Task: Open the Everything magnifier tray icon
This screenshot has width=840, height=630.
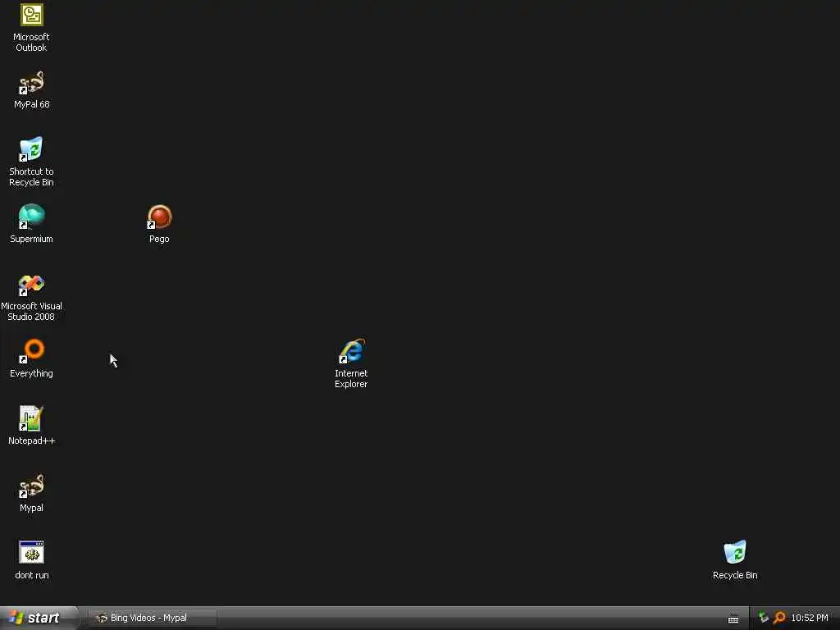Action: [779, 618]
